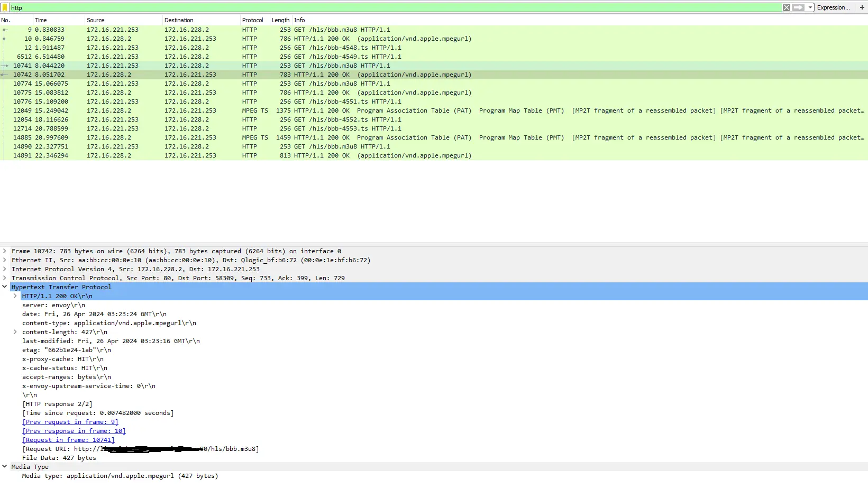
Task: Click the yellow filter bookmark icon
Action: 5,7
